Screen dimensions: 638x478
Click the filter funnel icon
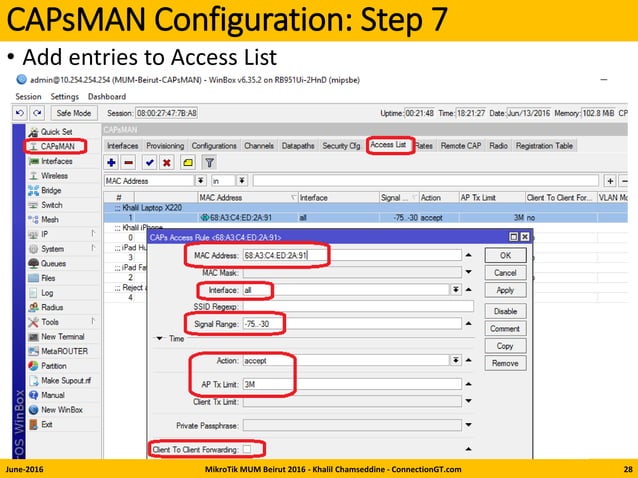click(209, 163)
